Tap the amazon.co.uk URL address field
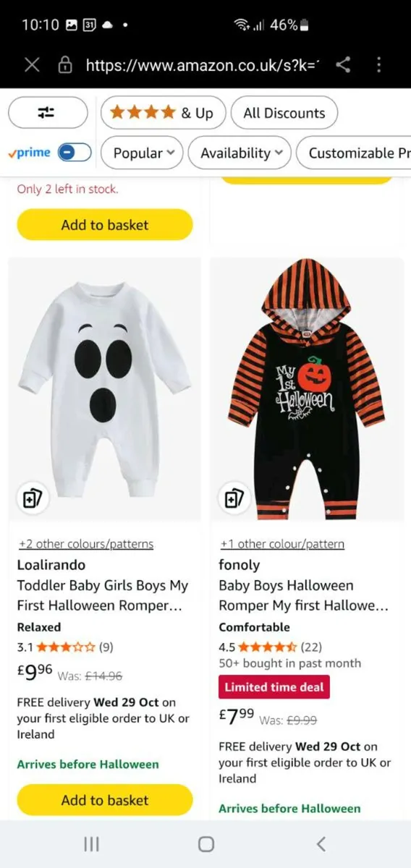This screenshot has width=411, height=868. (201, 65)
